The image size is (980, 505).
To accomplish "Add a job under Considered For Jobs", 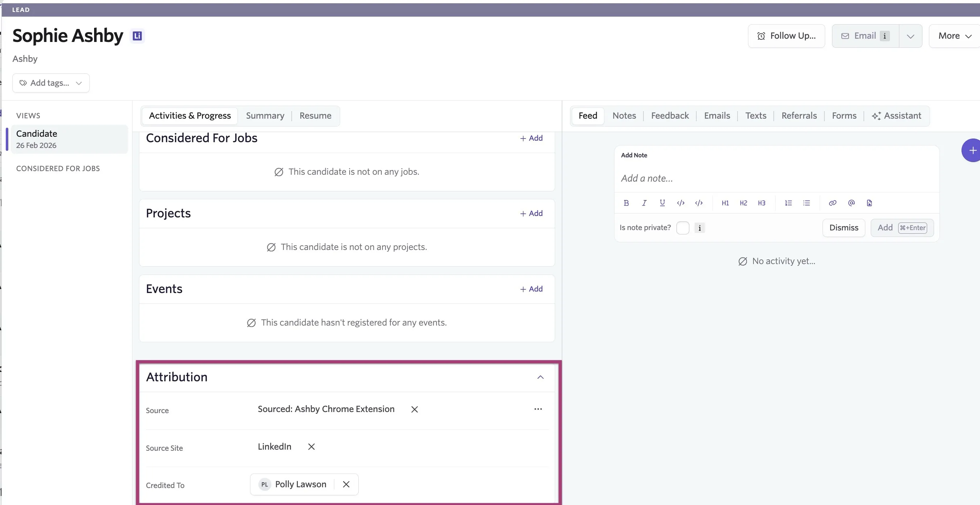I will click(532, 138).
